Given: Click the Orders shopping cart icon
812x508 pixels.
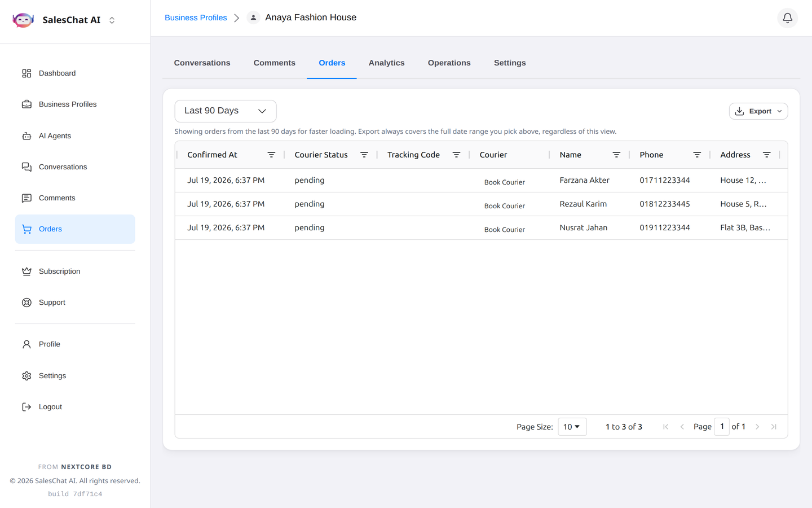Looking at the screenshot, I should pos(27,229).
